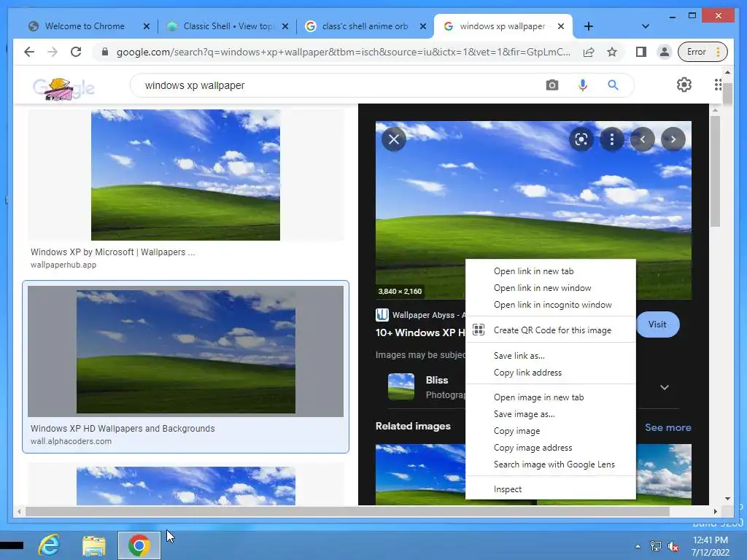Show hidden system tray icons
Viewport: 747px width, 560px height.
tap(638, 546)
